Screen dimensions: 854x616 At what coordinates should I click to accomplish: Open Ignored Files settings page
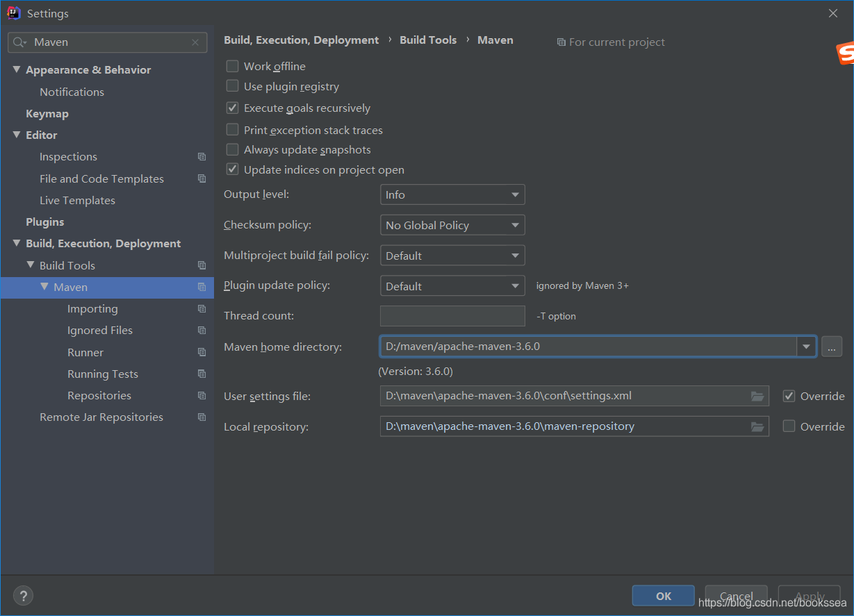(x=100, y=331)
